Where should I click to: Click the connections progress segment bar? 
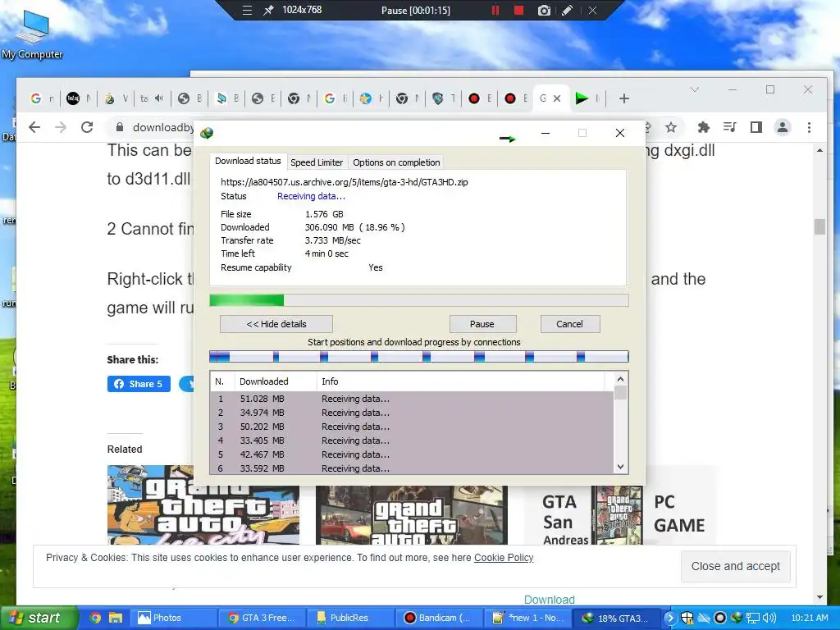(x=419, y=357)
